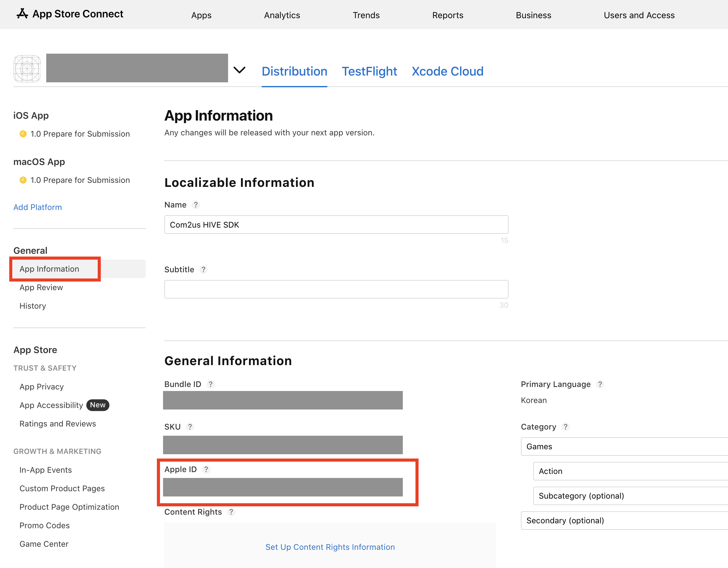
Task: Select iOS 1.0 Prepare for Submission
Action: (80, 134)
